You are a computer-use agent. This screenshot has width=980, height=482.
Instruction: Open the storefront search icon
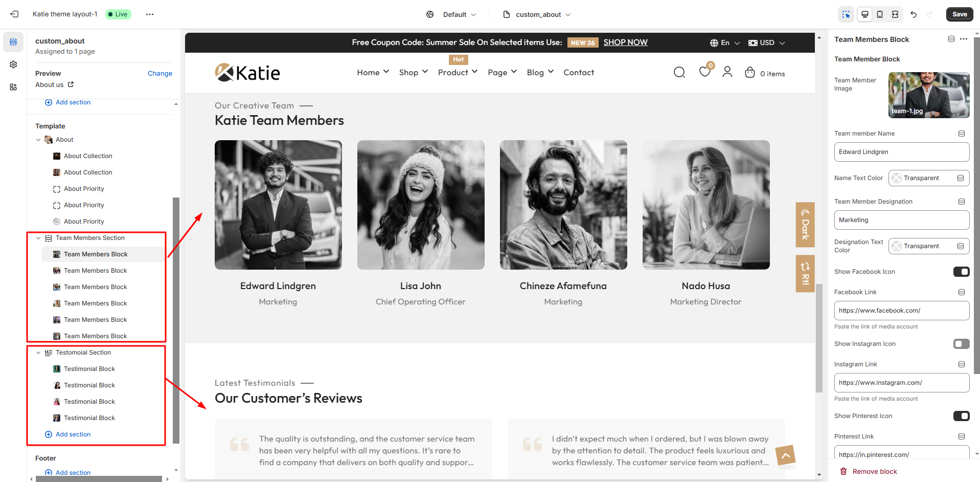coord(679,73)
